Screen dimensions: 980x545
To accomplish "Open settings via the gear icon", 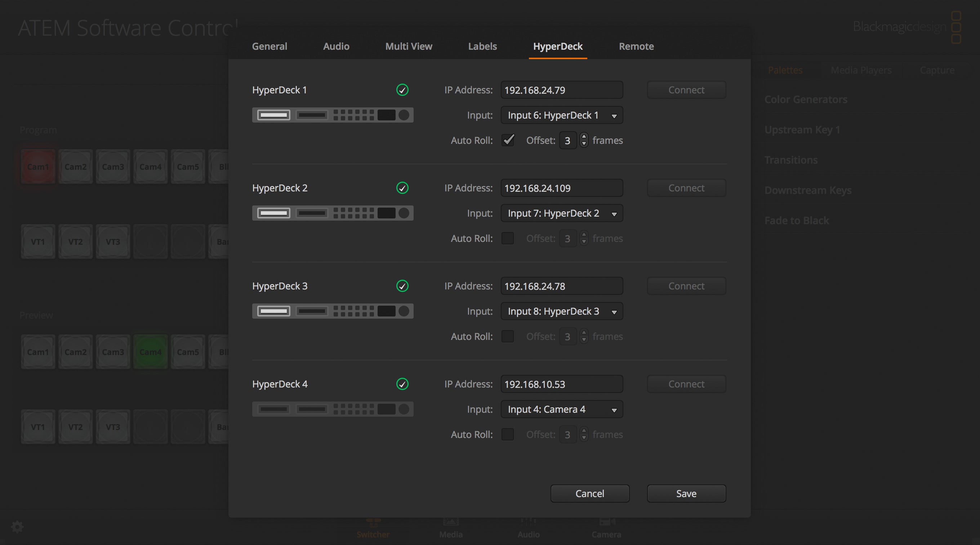I will (x=17, y=527).
